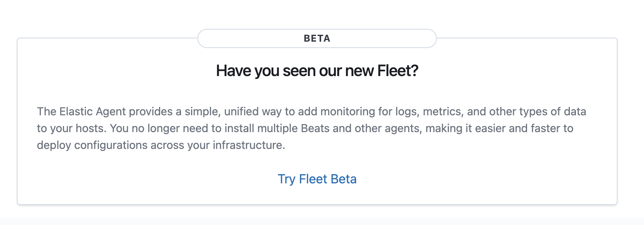This screenshot has width=644, height=225.
Task: Click the word "unified" in the description
Action: click(x=241, y=111)
